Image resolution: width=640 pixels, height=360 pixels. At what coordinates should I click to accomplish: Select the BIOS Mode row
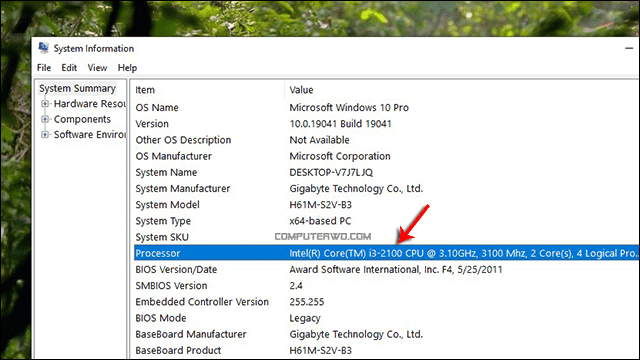pos(387,318)
